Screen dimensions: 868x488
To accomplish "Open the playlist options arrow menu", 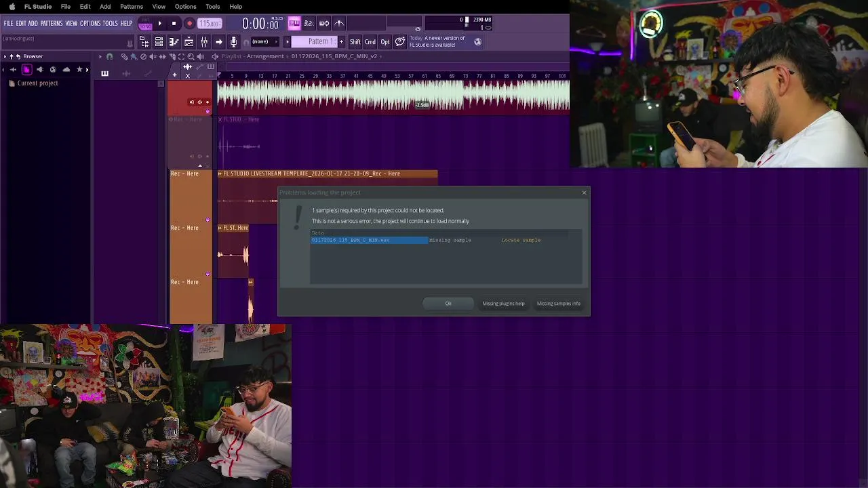I will [x=100, y=56].
